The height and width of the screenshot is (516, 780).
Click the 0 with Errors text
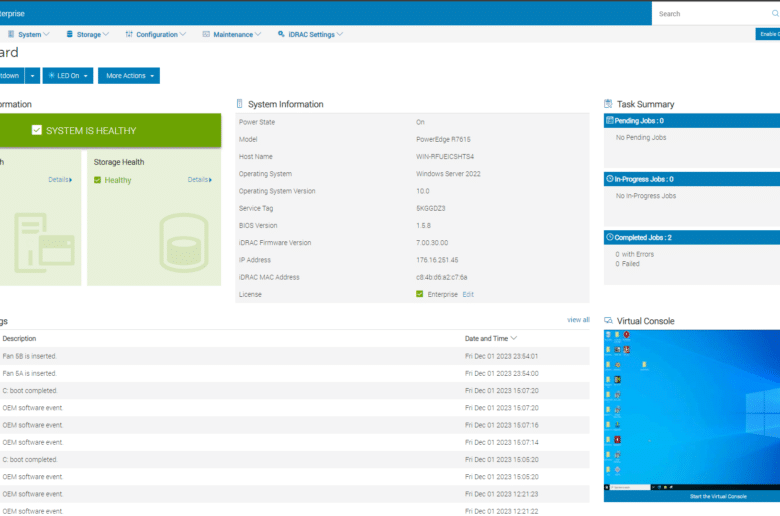[634, 254]
